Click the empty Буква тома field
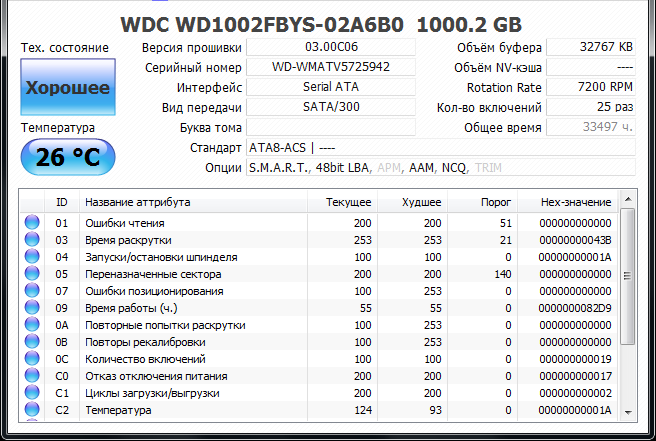The height and width of the screenshot is (441, 656). pyautogui.click(x=331, y=127)
